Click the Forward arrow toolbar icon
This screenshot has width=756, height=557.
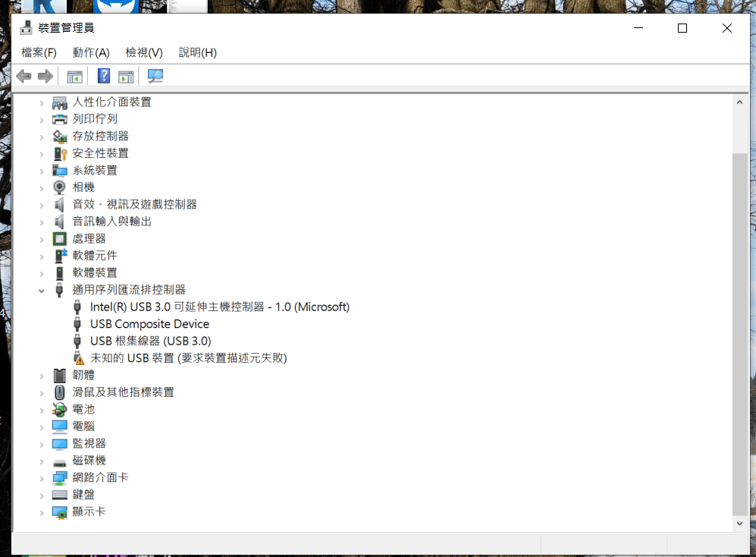point(45,76)
